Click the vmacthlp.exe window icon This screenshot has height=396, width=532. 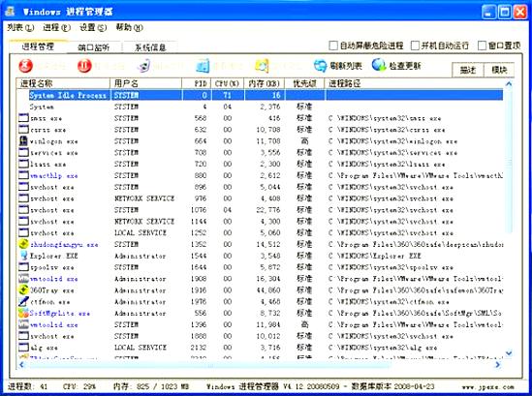[23, 175]
